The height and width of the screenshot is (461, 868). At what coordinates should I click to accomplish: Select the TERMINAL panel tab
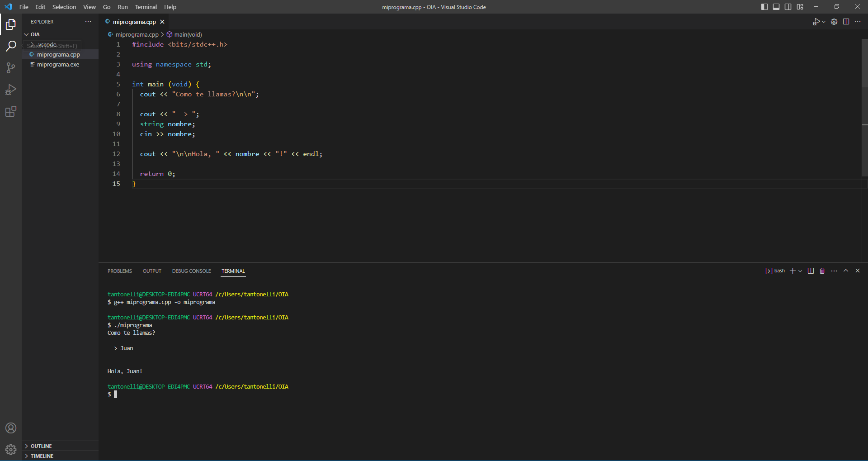pos(233,271)
